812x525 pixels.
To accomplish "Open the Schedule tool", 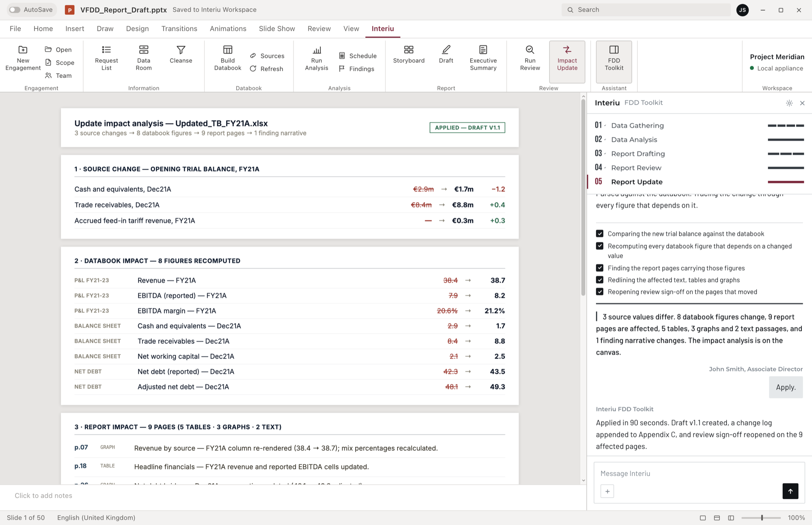I will click(358, 56).
